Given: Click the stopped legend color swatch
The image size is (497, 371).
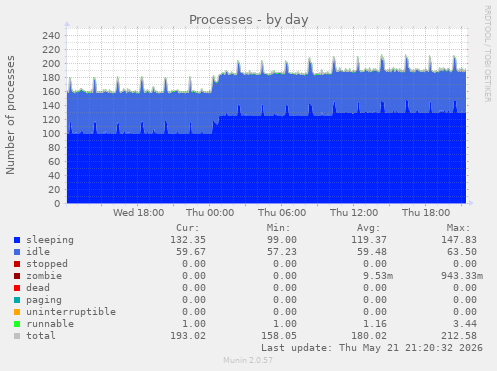Looking at the screenshot, I should coord(17,264).
